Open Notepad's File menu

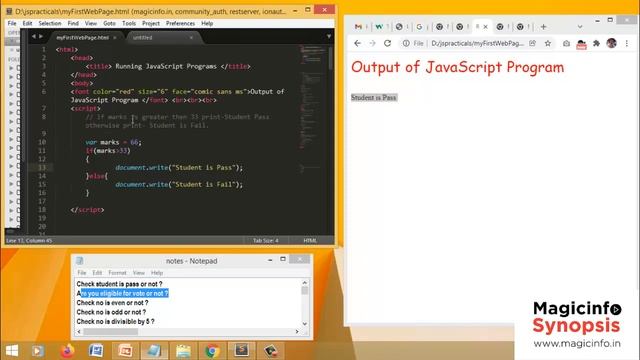(82, 273)
